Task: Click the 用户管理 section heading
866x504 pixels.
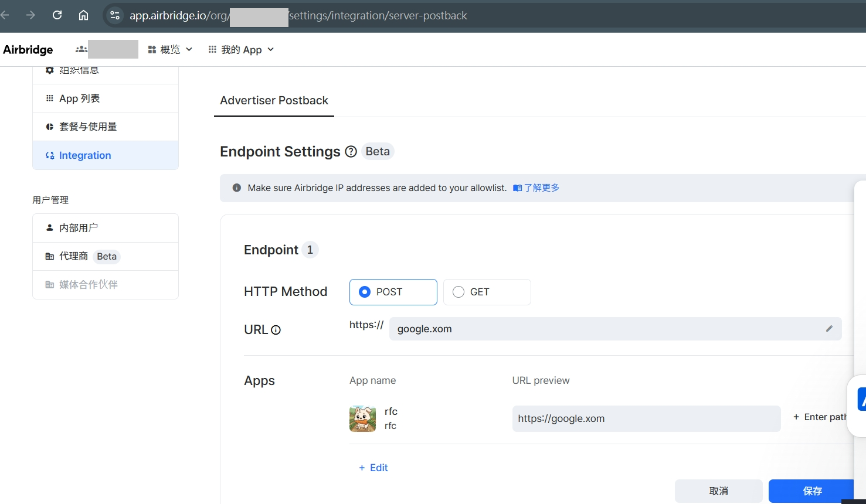Action: click(x=50, y=200)
